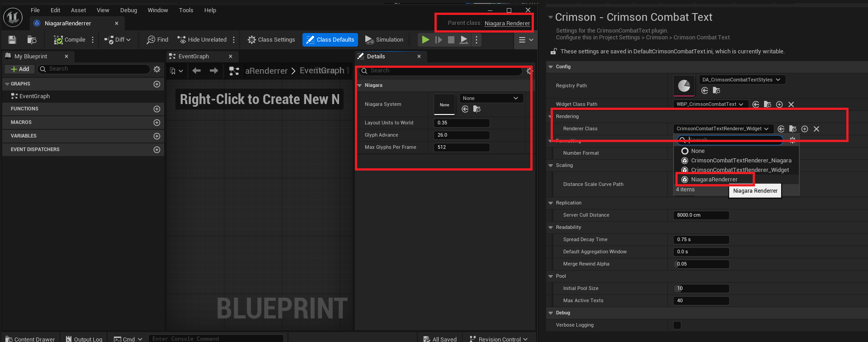The height and width of the screenshot is (342, 868).
Task: Browse to Niagara System asset icon
Action: coord(476,109)
